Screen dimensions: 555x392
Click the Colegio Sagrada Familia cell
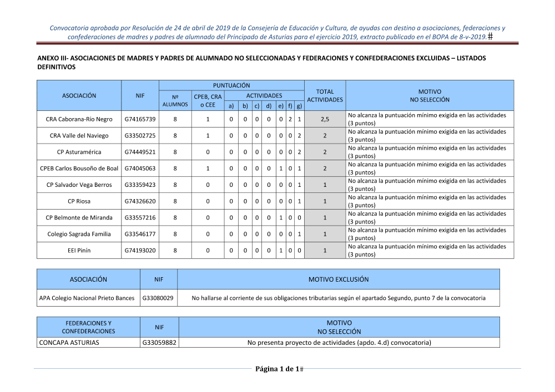pos(79,234)
